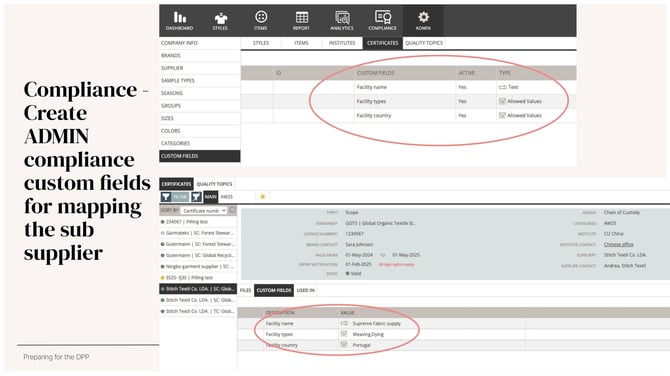Open the Sort By Certificate number dropdown
Viewport: 670px width, 376px height.
pos(204,211)
